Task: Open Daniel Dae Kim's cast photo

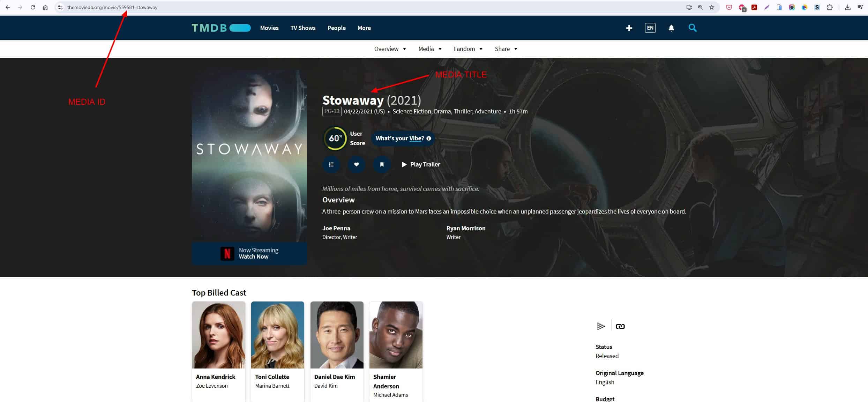Action: [337, 335]
